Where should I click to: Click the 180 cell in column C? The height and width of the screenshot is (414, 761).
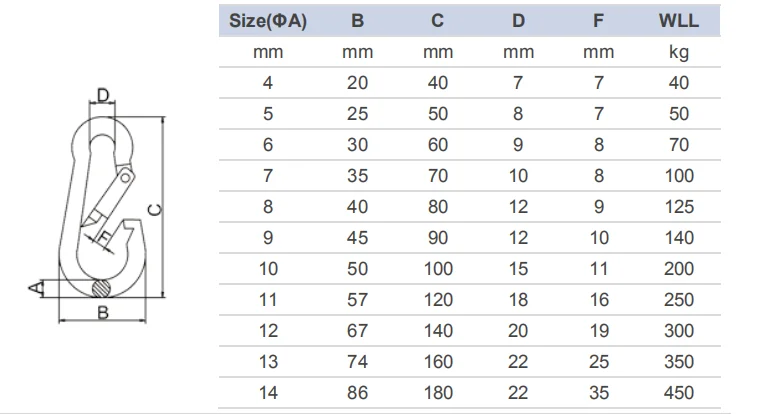pyautogui.click(x=437, y=394)
